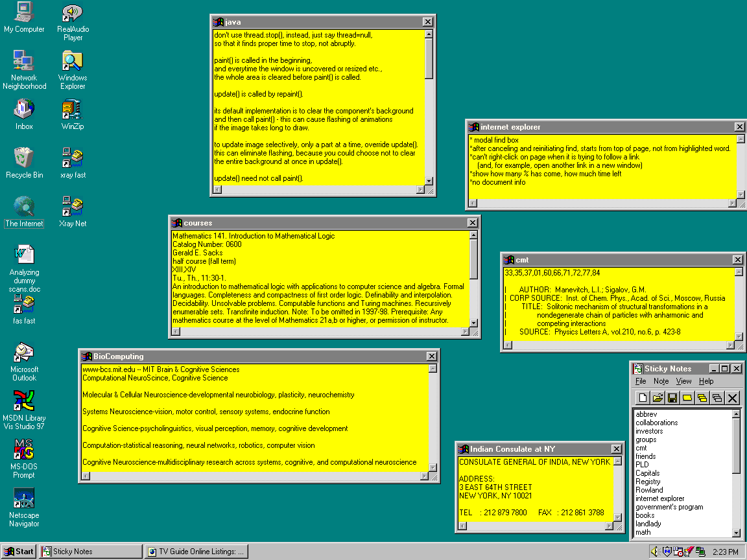Click the Inbox desktop icon
Screen dimensions: 747x560
coord(24,114)
